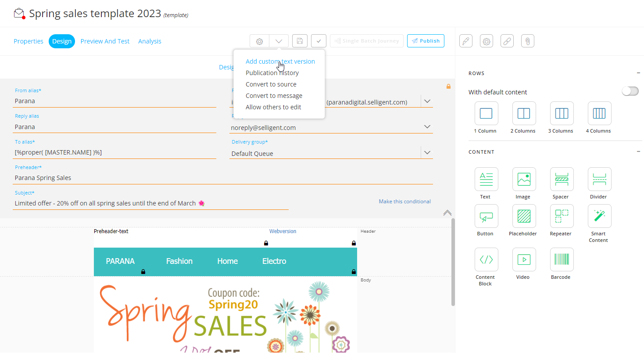Select the Image content element

pyautogui.click(x=524, y=179)
